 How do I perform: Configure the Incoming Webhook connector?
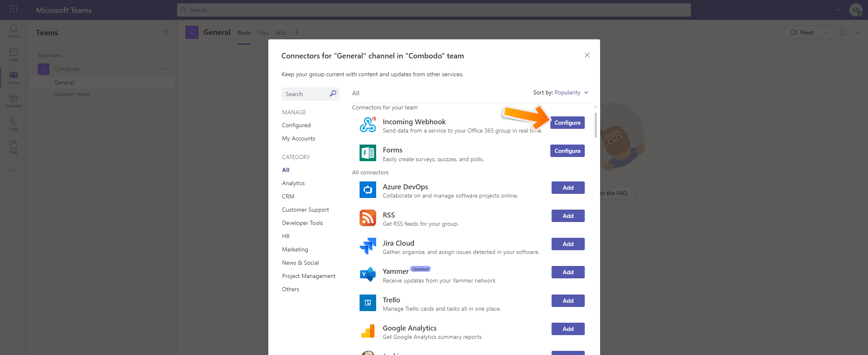click(567, 123)
